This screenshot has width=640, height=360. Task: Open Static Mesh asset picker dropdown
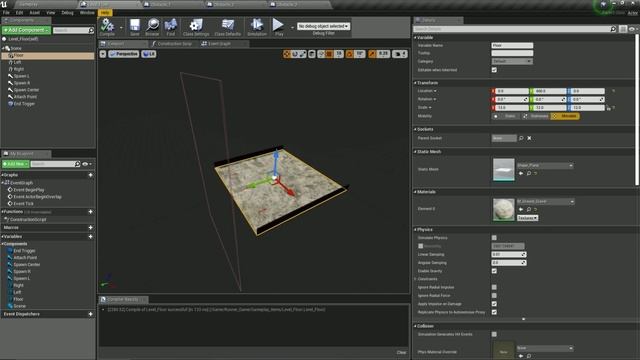pos(545,165)
